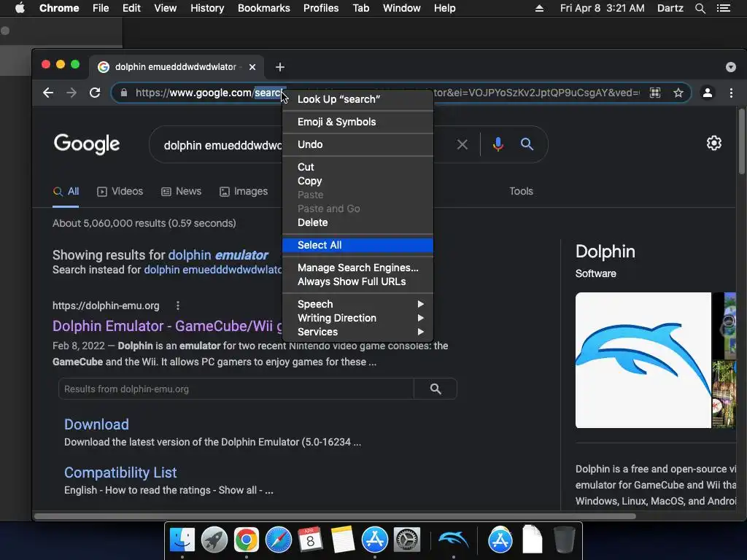
Task: Click the padlock site info icon
Action: (124, 93)
